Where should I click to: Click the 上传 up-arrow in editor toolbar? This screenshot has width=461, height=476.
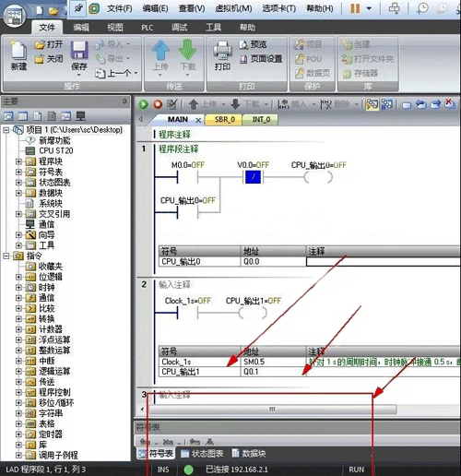(193, 104)
